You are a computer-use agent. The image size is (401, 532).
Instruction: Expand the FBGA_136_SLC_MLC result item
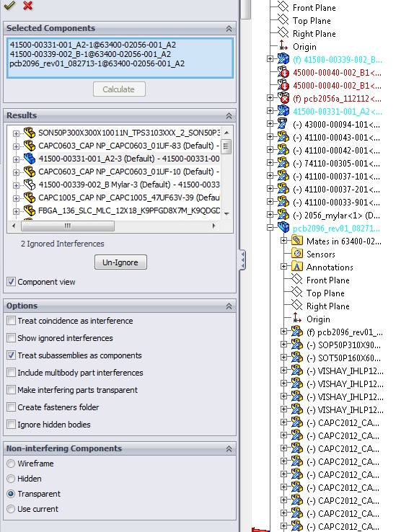click(16, 211)
